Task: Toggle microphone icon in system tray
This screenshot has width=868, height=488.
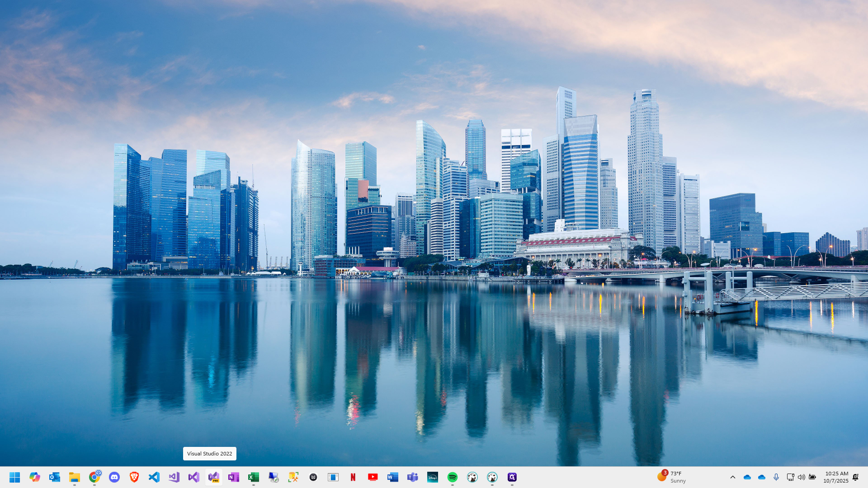Action: click(776, 477)
